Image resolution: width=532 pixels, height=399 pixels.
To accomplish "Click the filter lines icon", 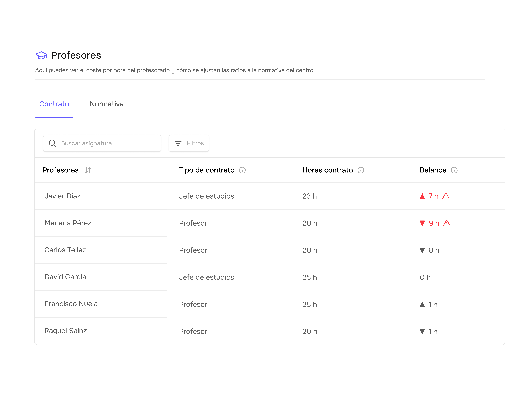I will point(178,143).
